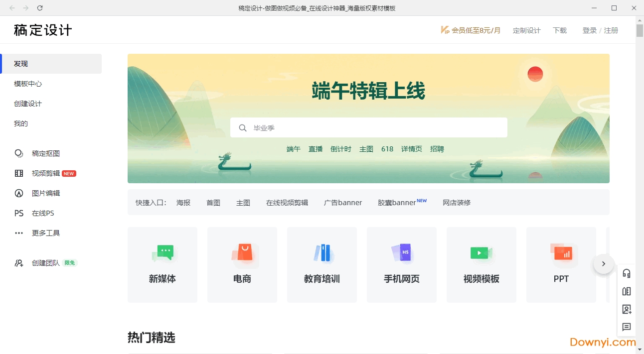Show next categories with right arrow
The image size is (644, 354).
click(604, 264)
